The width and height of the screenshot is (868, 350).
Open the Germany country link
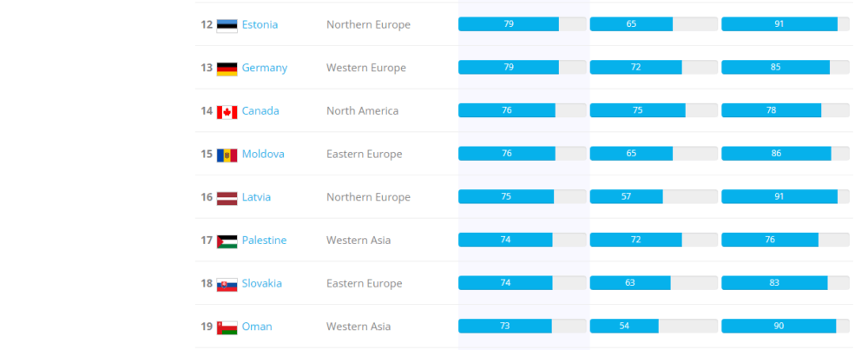pos(264,68)
